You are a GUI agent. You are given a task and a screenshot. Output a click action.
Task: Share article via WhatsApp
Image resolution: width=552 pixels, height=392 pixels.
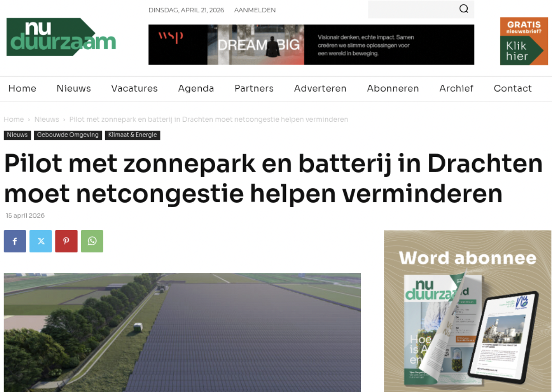(x=92, y=241)
